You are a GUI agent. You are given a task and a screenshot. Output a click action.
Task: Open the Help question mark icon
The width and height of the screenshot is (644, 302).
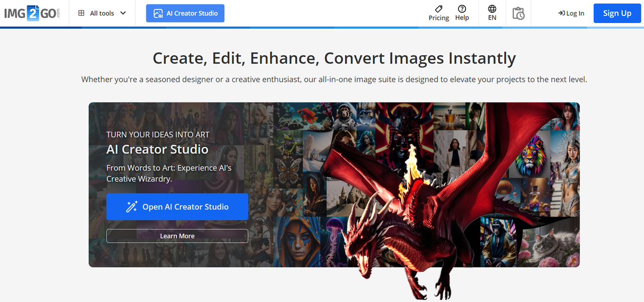click(462, 9)
